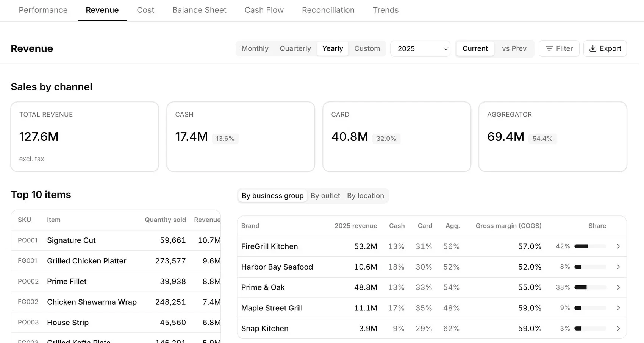Viewport: 644px width, 343px height.
Task: View the Trends tab
Action: pyautogui.click(x=386, y=10)
